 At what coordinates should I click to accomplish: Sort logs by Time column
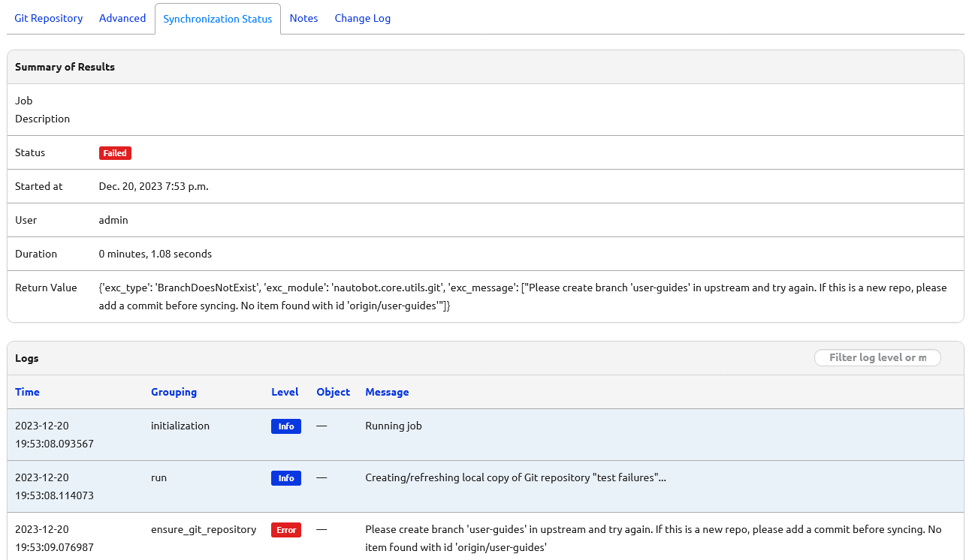click(27, 392)
